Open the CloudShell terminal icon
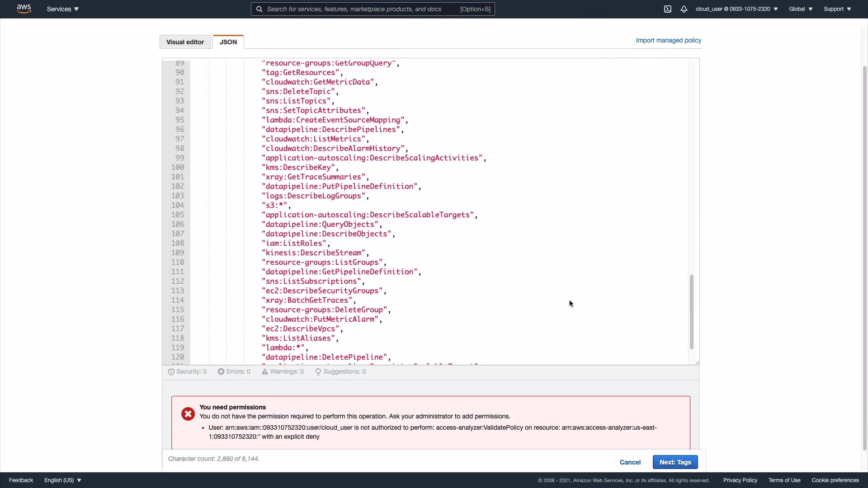The width and height of the screenshot is (868, 488). (x=668, y=9)
